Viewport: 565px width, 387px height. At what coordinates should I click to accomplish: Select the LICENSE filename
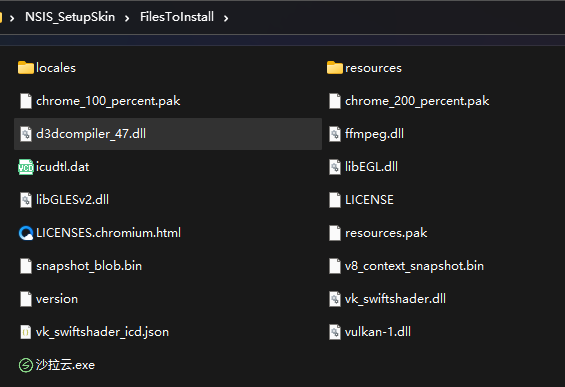[369, 200]
